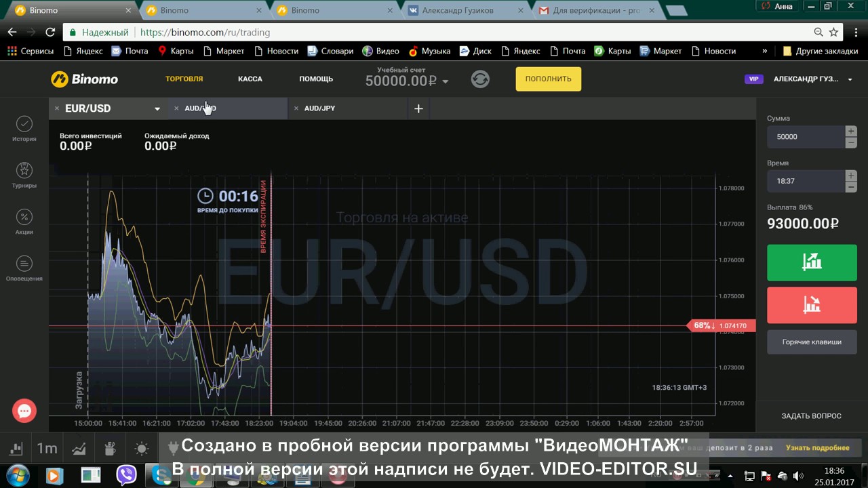Click the Анна Chrome profile button
The height and width of the screenshot is (488, 868).
click(x=777, y=6)
